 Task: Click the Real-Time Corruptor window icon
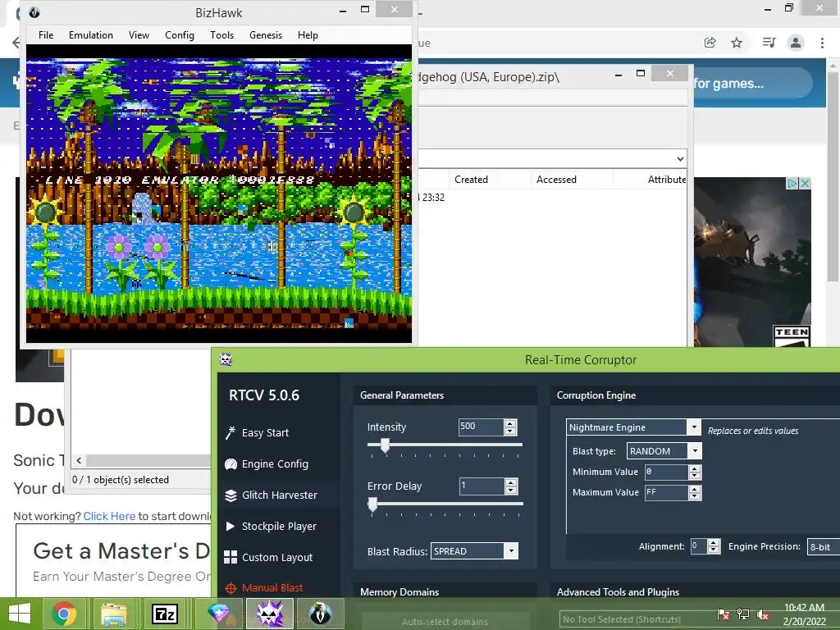[x=226, y=359]
